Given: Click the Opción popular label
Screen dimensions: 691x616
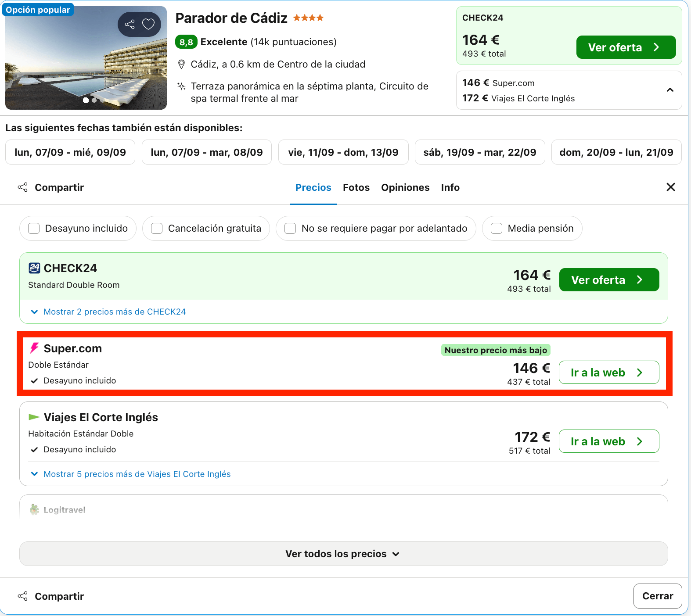Looking at the screenshot, I should tap(38, 10).
